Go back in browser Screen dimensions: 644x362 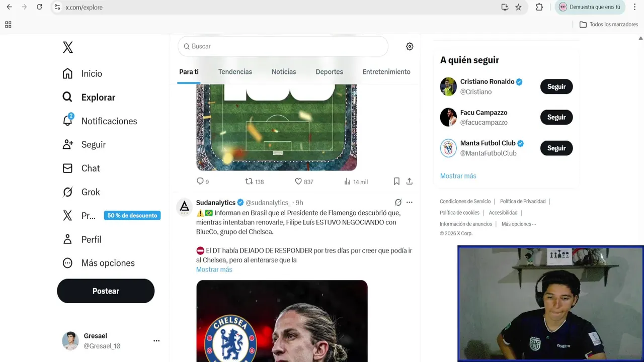click(x=9, y=7)
